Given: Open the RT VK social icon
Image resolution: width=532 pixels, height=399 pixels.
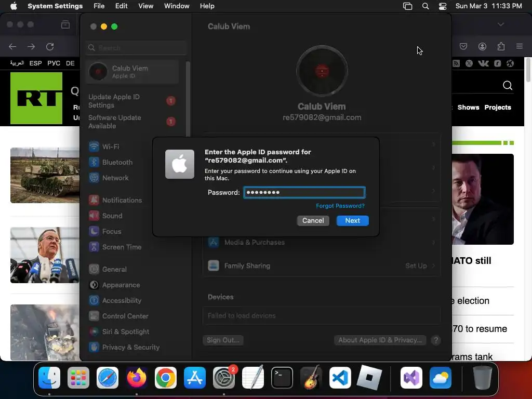Looking at the screenshot, I should pyautogui.click(x=483, y=63).
